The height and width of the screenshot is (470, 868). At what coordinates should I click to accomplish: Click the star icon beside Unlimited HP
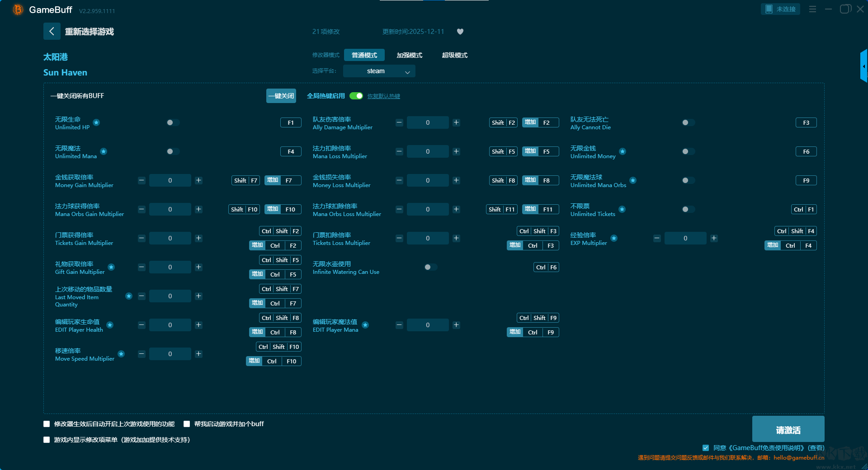click(96, 122)
